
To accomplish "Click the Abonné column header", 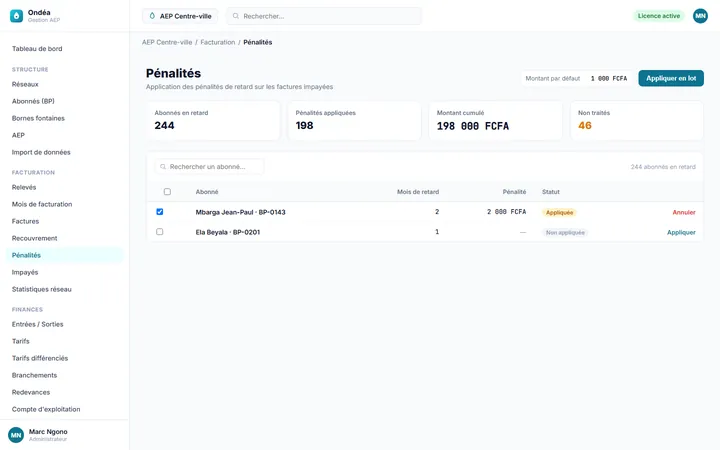I will tap(207, 192).
